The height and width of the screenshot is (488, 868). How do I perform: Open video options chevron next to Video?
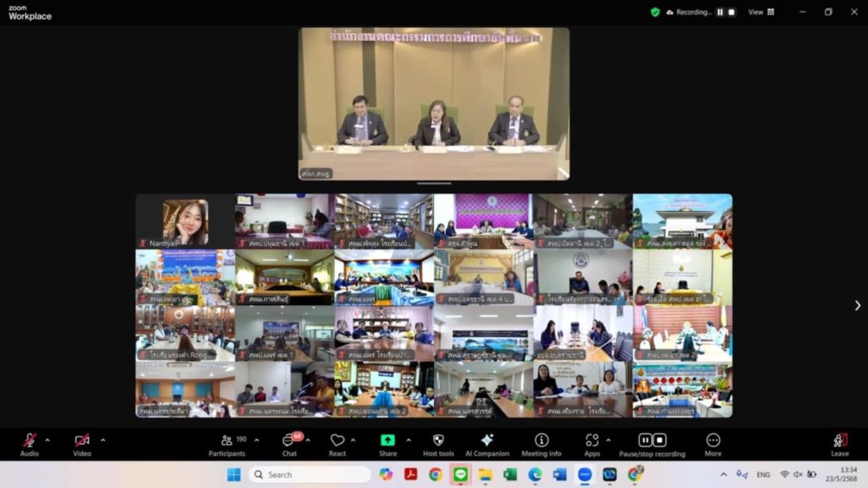coord(103,440)
